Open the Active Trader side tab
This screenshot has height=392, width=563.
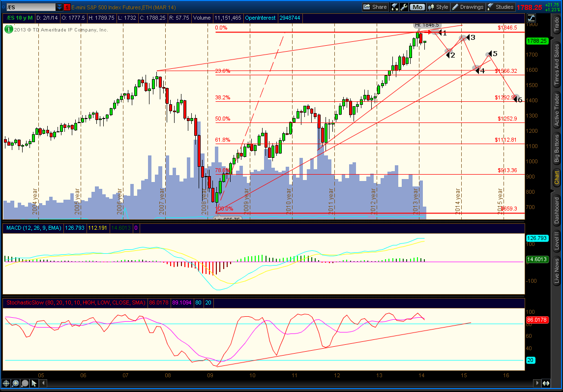click(557, 109)
